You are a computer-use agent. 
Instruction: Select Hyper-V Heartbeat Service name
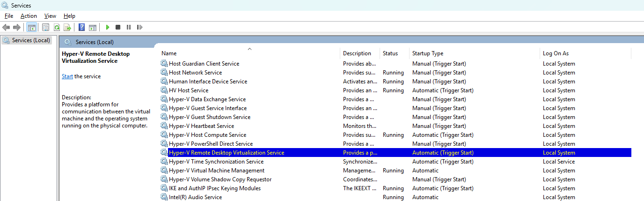tap(202, 126)
